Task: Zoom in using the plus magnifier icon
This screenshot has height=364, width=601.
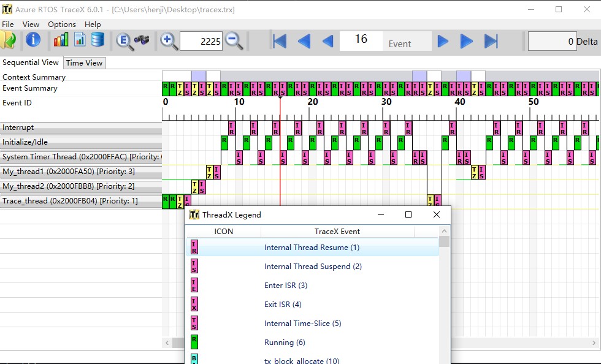Action: pyautogui.click(x=168, y=40)
